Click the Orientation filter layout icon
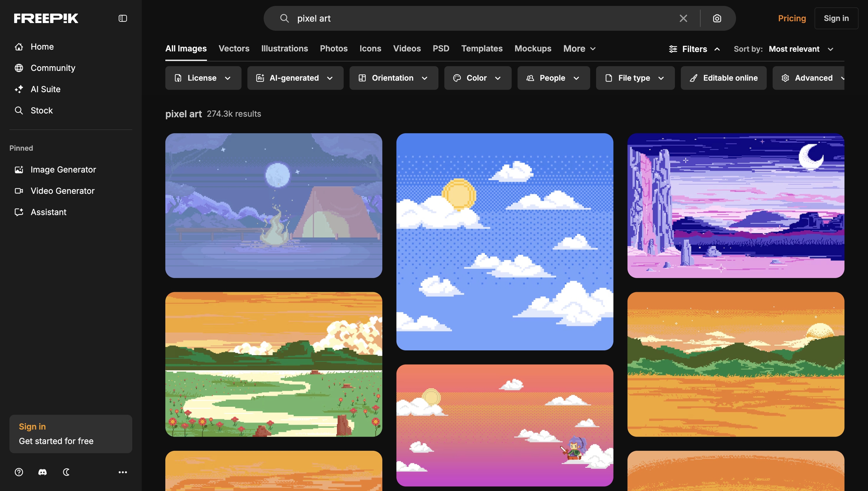Screen dimensions: 868x491 click(362, 78)
